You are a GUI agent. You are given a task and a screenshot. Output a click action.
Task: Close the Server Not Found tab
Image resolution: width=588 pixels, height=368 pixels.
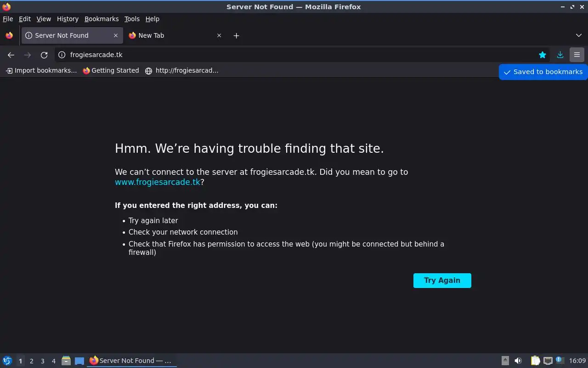tap(116, 35)
